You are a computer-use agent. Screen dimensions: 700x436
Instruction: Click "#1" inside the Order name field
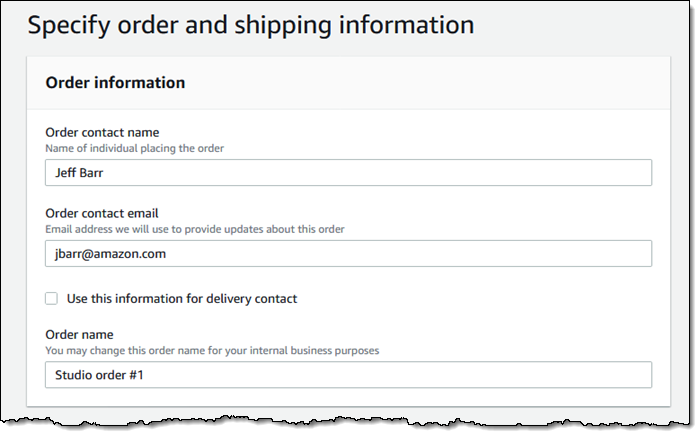click(x=142, y=375)
